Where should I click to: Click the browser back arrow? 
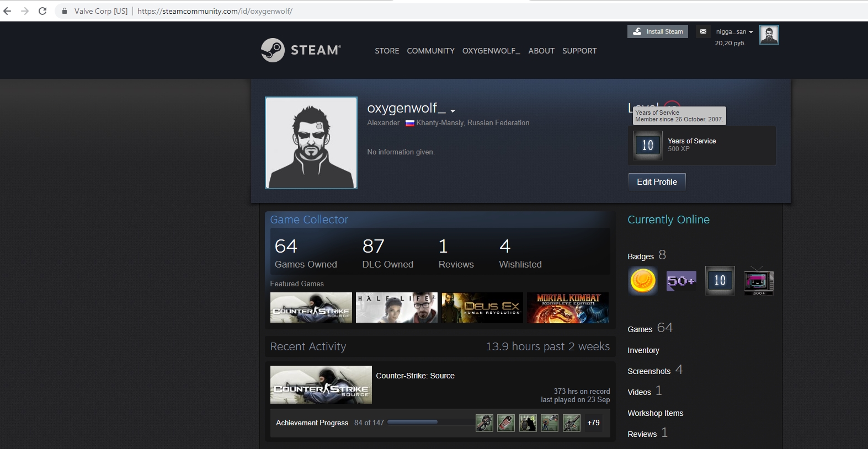pyautogui.click(x=7, y=11)
